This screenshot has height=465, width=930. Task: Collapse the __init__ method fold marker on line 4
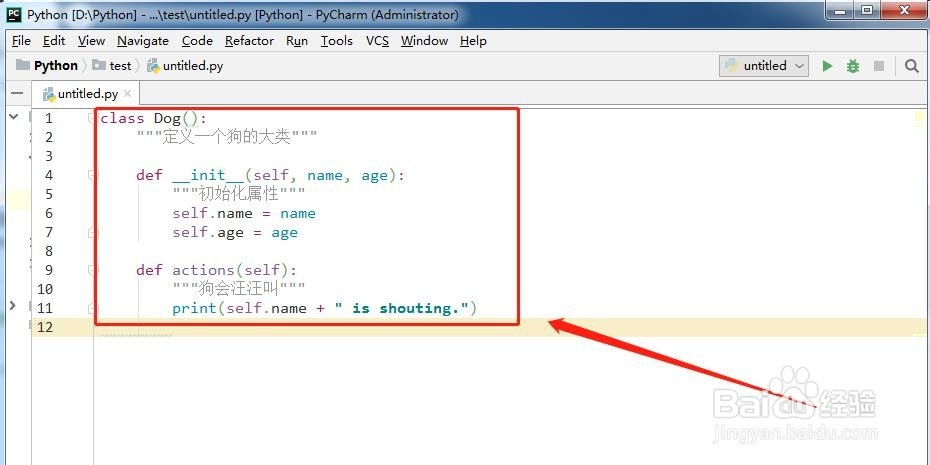click(92, 175)
